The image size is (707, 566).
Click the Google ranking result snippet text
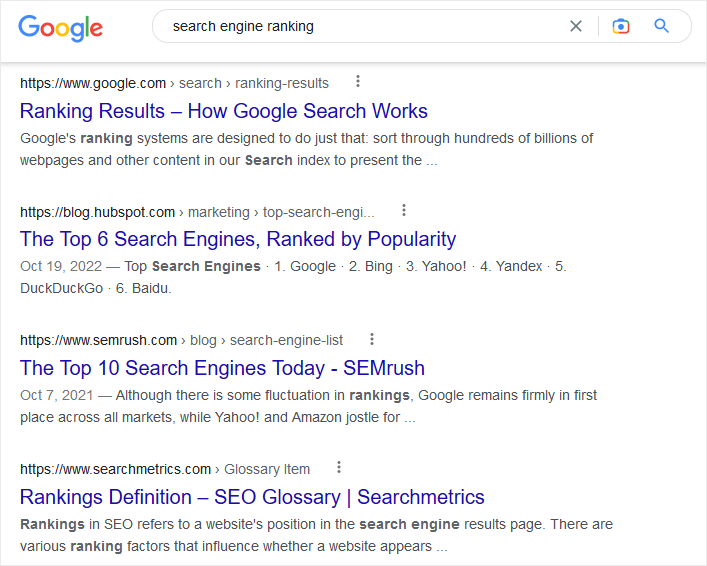306,149
